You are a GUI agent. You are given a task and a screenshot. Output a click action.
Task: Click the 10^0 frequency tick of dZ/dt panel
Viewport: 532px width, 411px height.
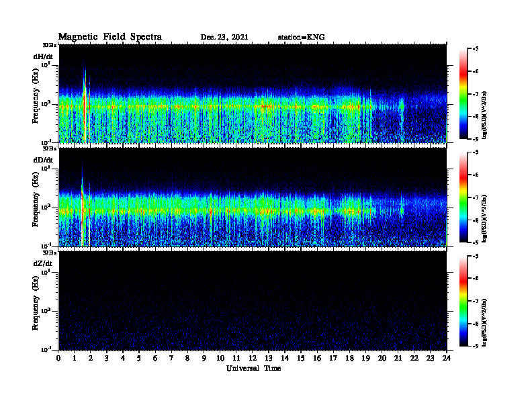pyautogui.click(x=46, y=311)
